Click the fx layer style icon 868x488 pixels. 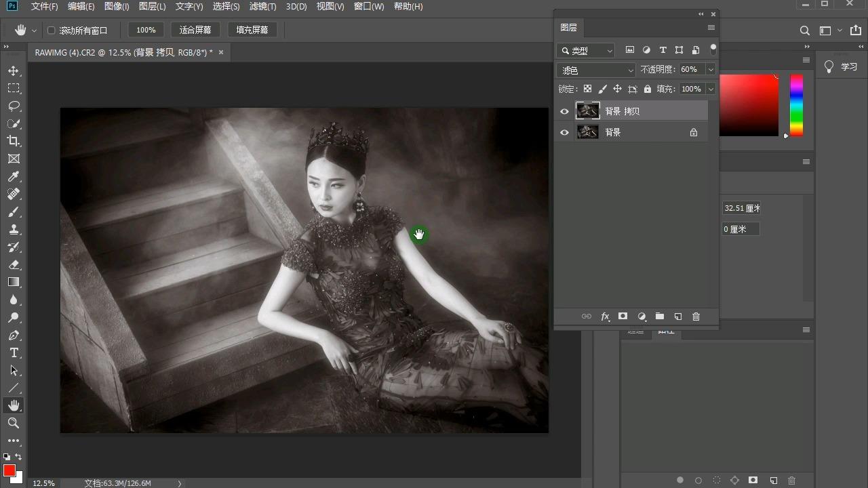coord(605,317)
